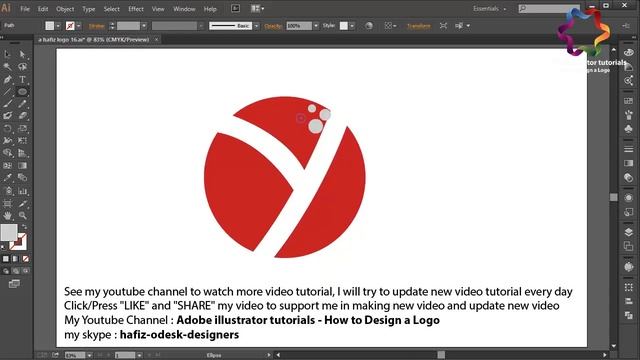640x360 pixels.
Task: Select the Pen tool
Action: [x=7, y=79]
